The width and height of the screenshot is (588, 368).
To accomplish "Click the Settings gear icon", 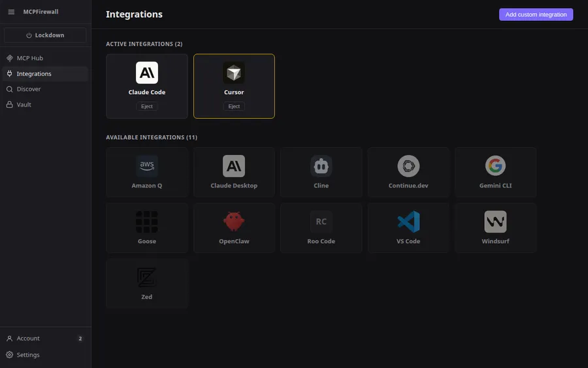I will (10, 355).
